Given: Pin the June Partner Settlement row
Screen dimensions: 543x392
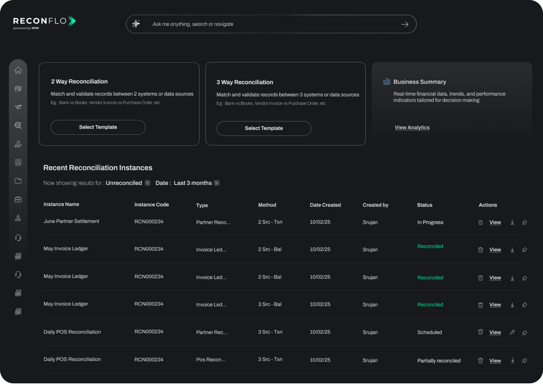Looking at the screenshot, I should [x=524, y=223].
